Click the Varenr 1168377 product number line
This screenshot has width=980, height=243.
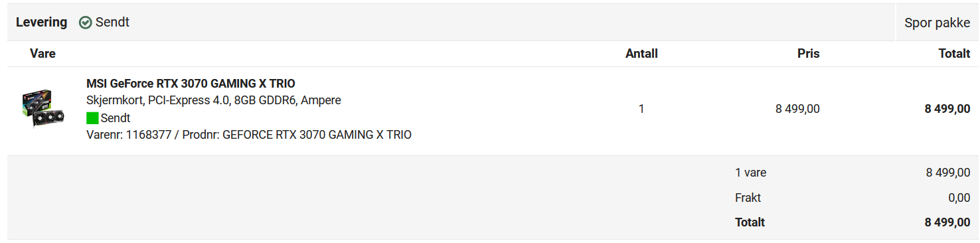click(249, 135)
